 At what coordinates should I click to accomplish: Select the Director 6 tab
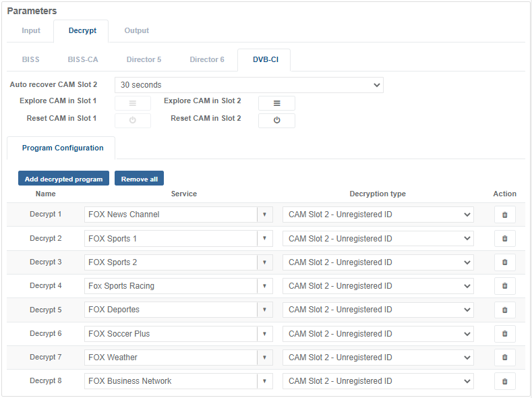click(x=207, y=59)
